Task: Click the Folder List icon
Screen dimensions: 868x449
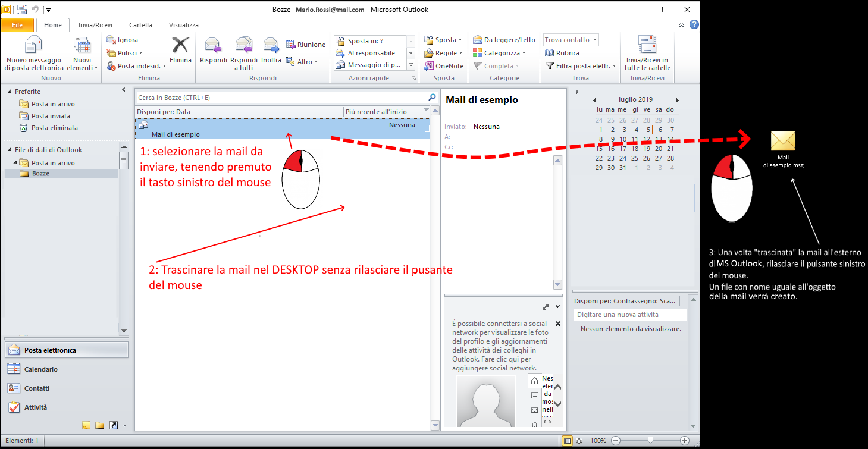Action: (99, 425)
